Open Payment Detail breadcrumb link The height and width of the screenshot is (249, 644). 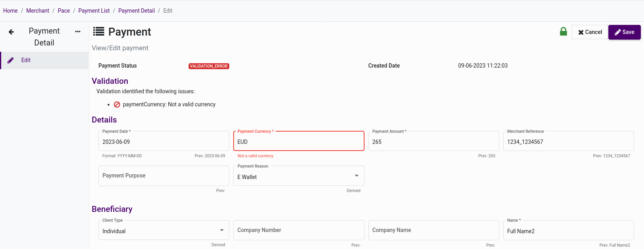pyautogui.click(x=136, y=11)
